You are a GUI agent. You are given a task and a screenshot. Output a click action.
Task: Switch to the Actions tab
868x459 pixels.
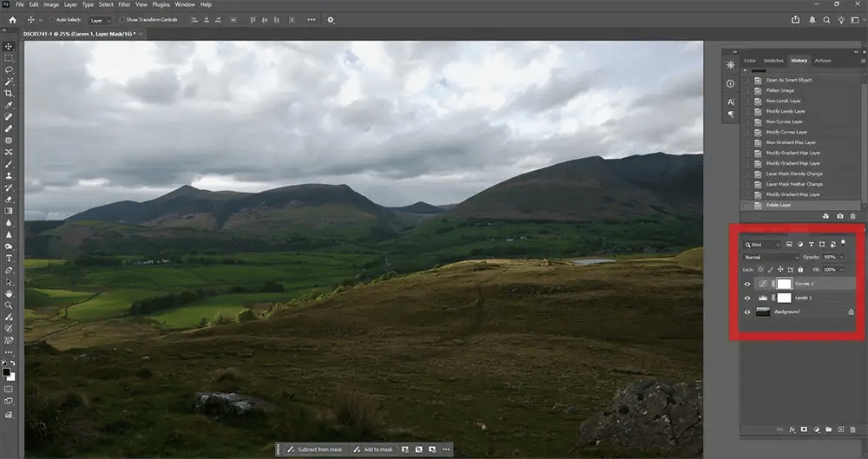823,61
